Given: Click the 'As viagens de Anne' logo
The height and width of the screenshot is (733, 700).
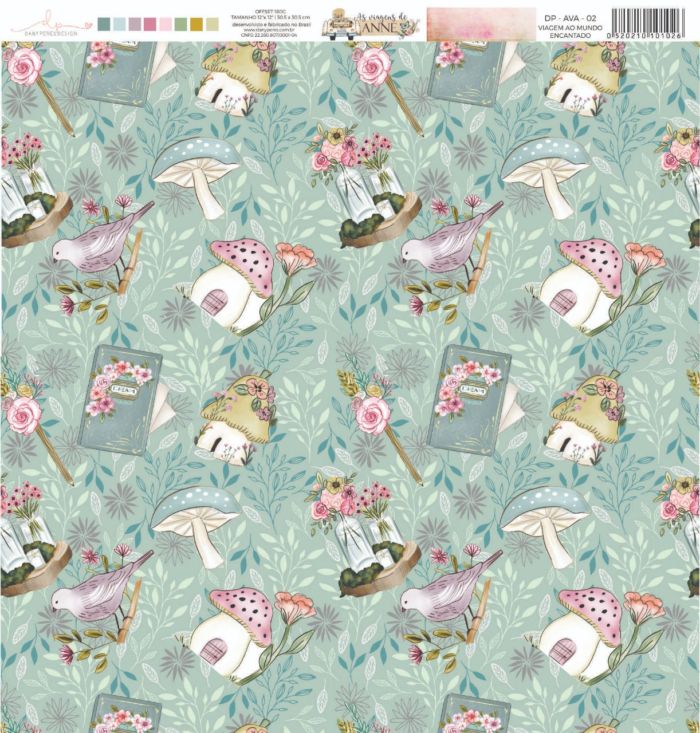Looking at the screenshot, I should (x=372, y=25).
